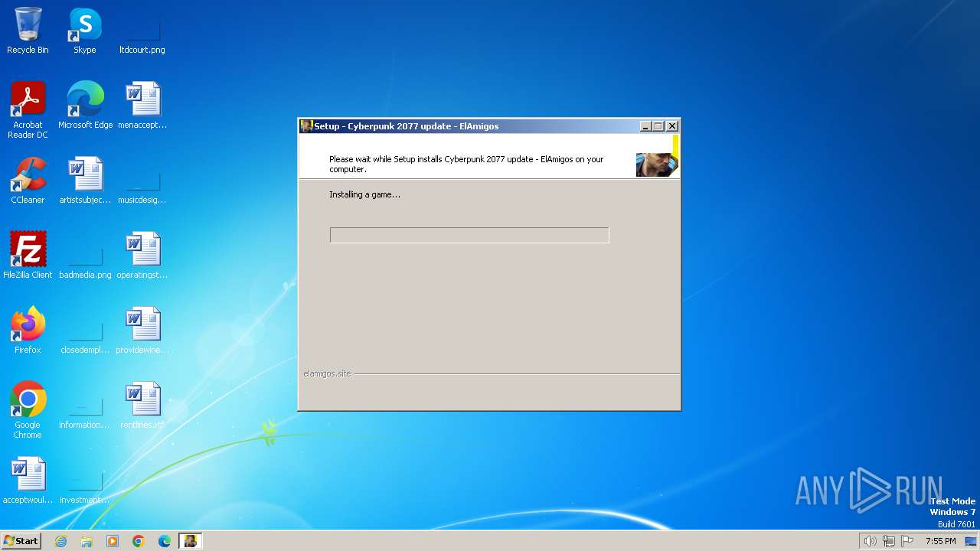Launch Microsoft Edge from desktop
Viewport: 980px width, 551px height.
85,105
